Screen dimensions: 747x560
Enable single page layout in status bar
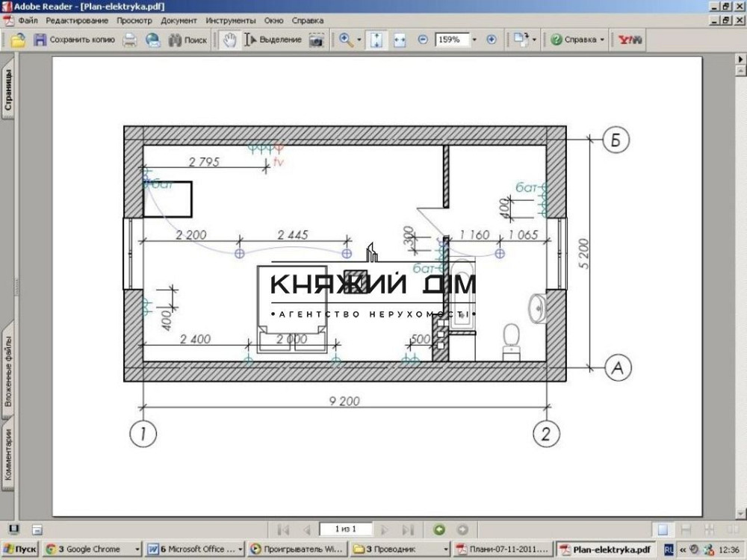pyautogui.click(x=663, y=529)
